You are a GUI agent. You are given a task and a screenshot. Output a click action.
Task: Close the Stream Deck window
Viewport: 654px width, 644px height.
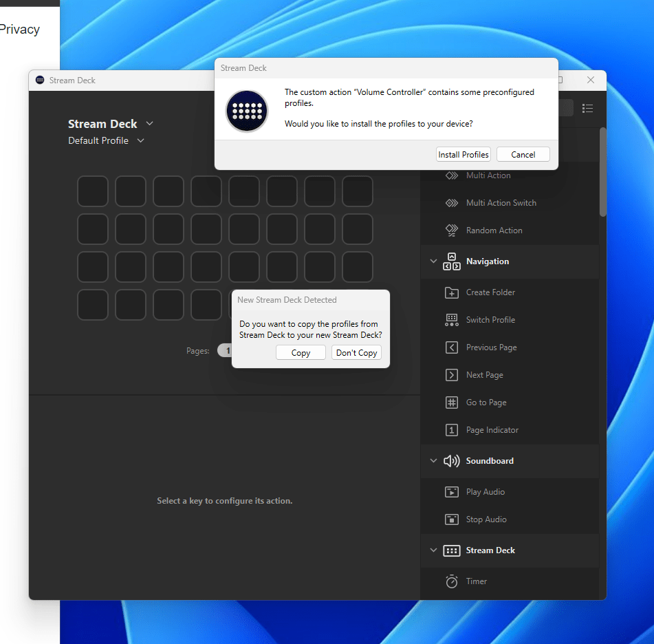coord(591,80)
